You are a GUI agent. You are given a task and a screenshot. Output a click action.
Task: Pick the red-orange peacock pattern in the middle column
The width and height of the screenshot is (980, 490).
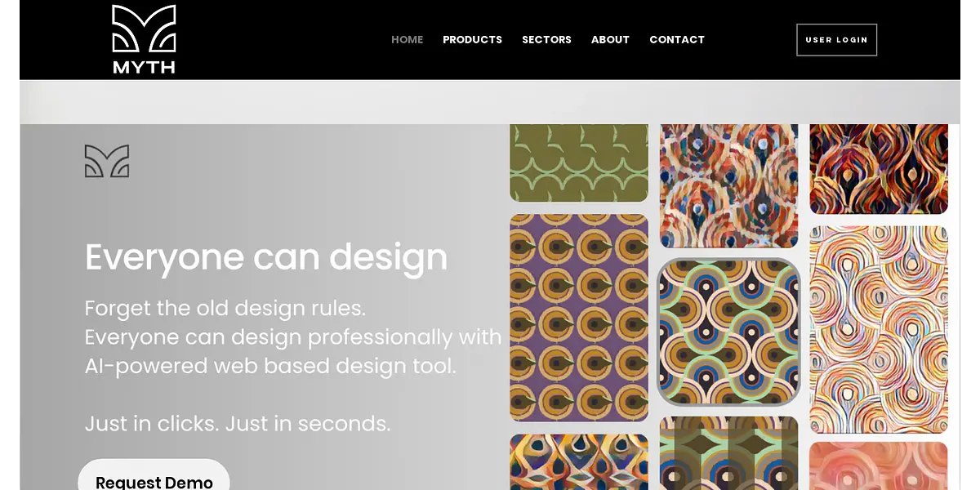pos(728,185)
